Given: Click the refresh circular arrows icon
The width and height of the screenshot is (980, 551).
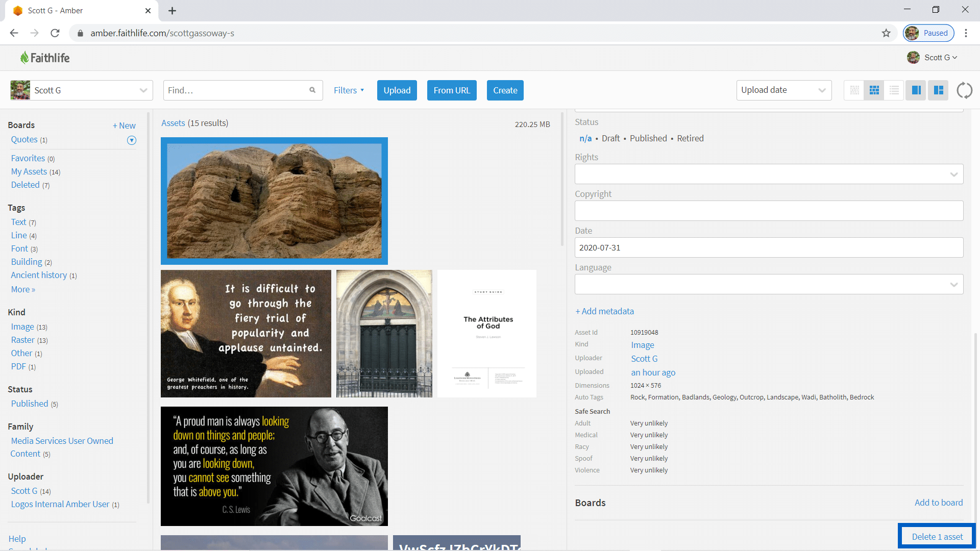Looking at the screenshot, I should pos(964,90).
